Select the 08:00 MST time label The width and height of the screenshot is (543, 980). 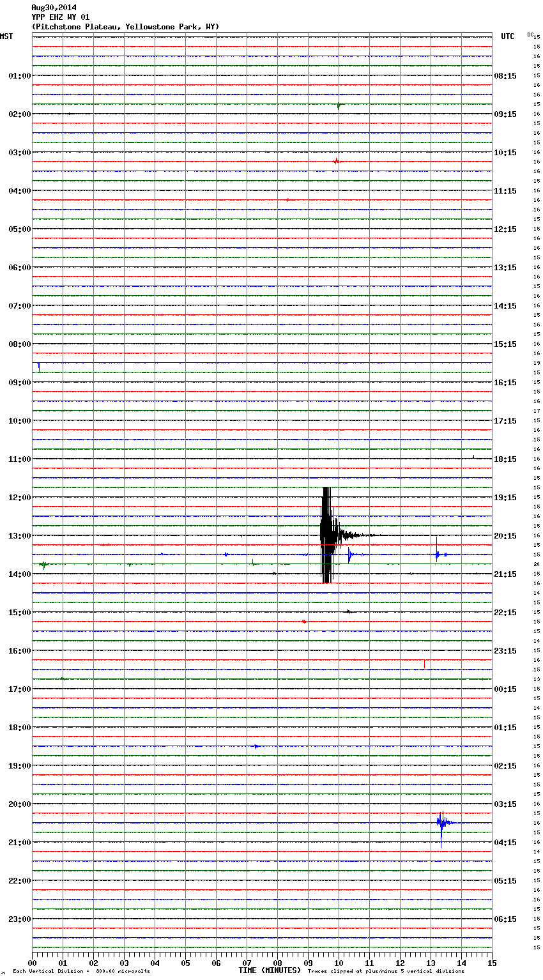click(x=19, y=344)
